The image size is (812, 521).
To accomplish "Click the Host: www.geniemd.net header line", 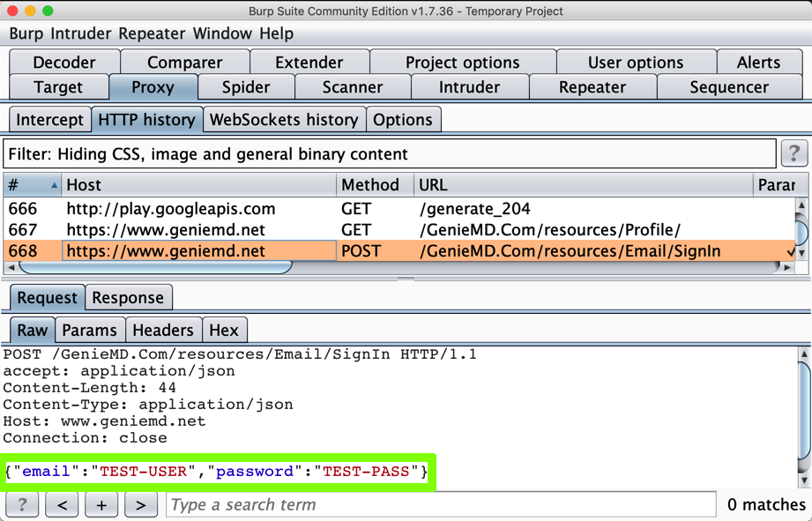I will pos(104,421).
